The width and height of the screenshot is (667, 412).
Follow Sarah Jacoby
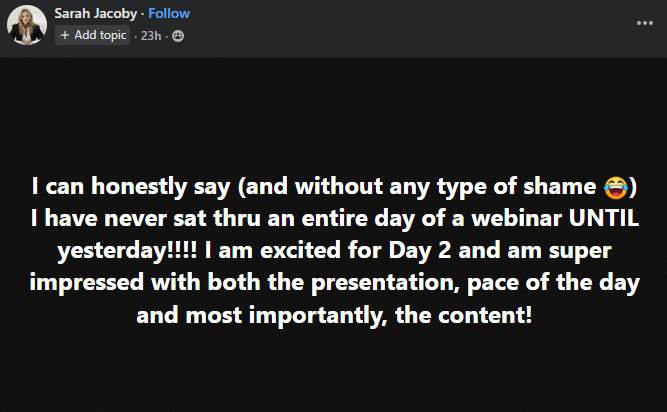(169, 14)
